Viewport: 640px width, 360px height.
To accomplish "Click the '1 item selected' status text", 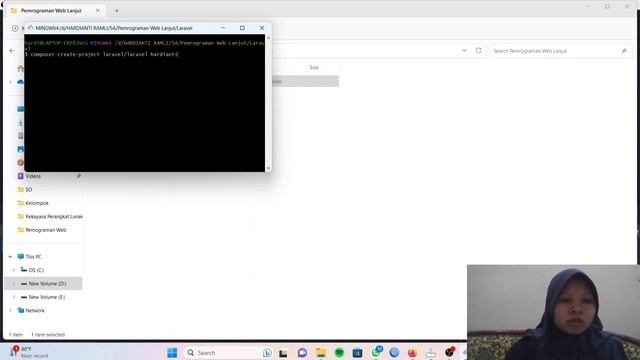I will [x=48, y=335].
